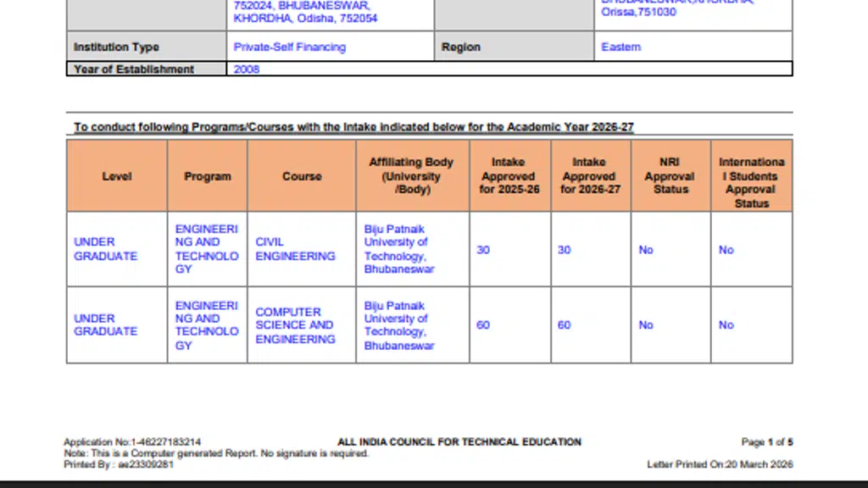The width and height of the screenshot is (868, 488).
Task: Click the 2025-26 intake '60' for Computer Science
Action: tap(482, 324)
